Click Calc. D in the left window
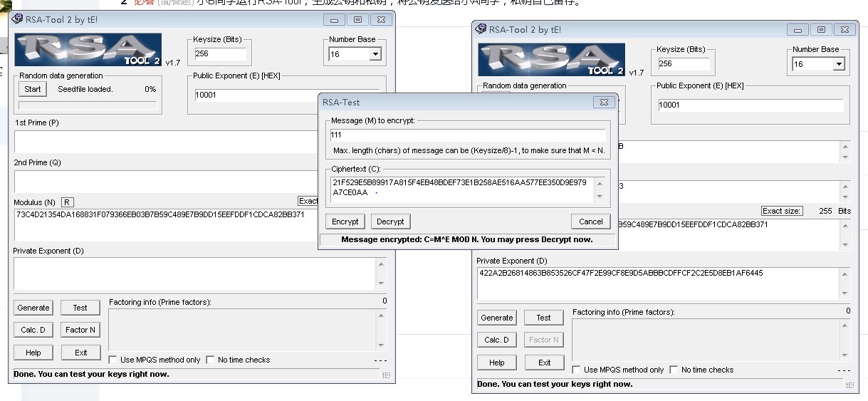 (33, 330)
